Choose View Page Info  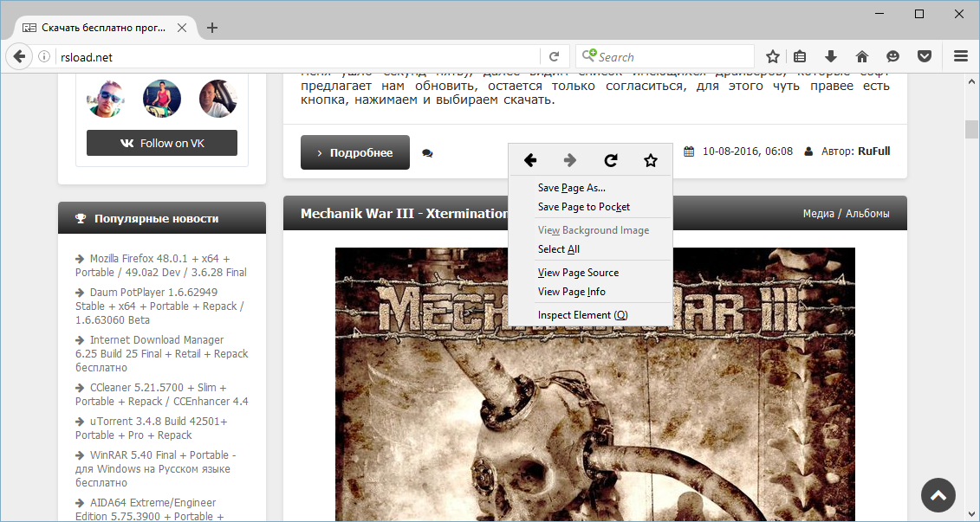pos(591,292)
